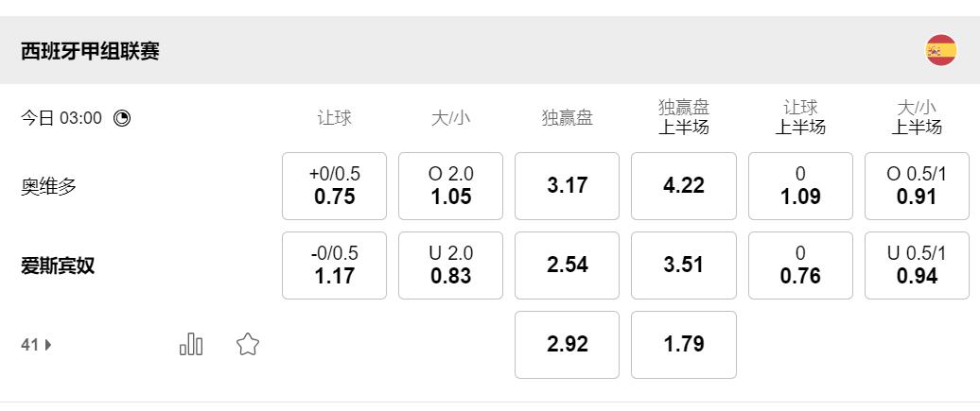This screenshot has height=411, width=980.
Task: Favorite the match with star icon
Action: pos(248,344)
